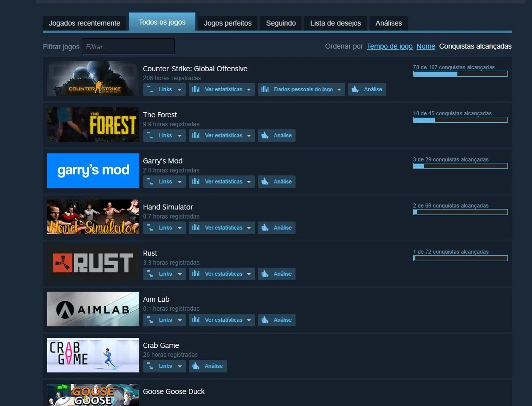Click the thumbs-up icon in The Forest Análise
Viewport: 532px width, 406px height.
[x=265, y=135]
